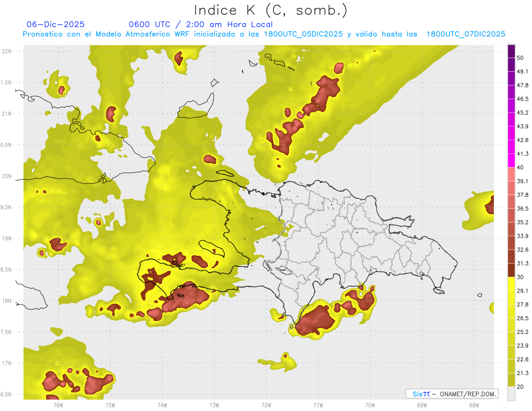Image resolution: width=532 pixels, height=411 pixels.
Task: Click the "0600 UTC / 2:00 am Hora Local" time label
Action: (x=200, y=24)
